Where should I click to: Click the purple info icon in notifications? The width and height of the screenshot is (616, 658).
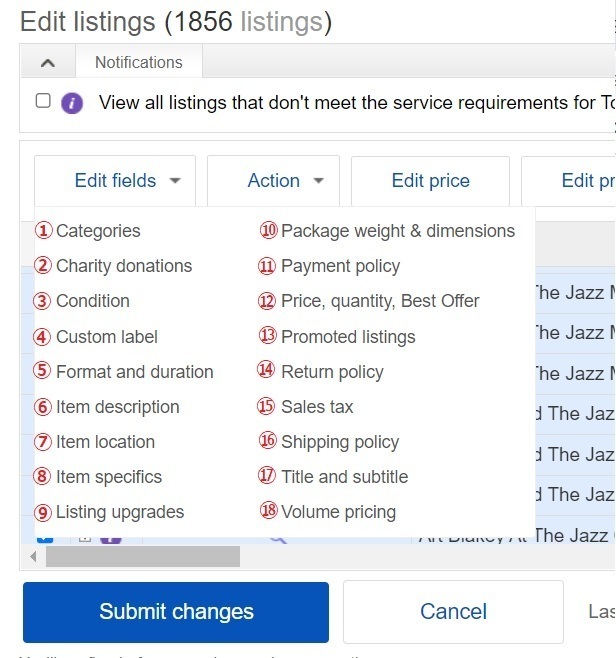point(71,102)
